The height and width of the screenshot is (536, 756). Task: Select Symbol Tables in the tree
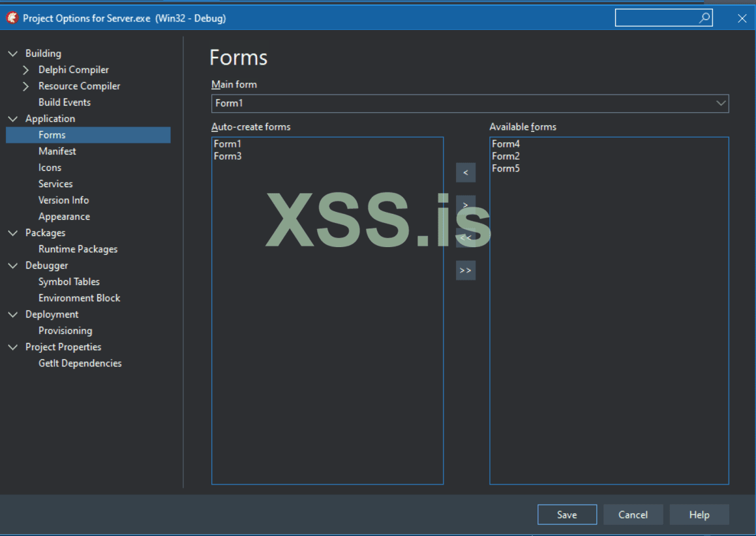coord(69,282)
